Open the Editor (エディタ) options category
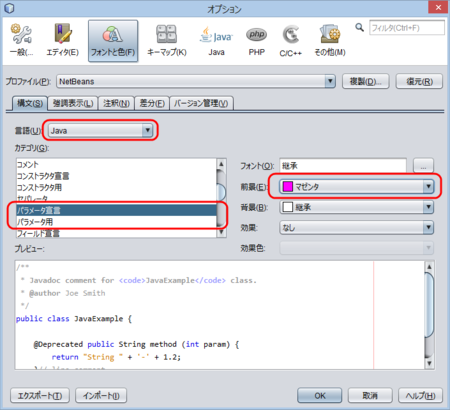 coord(62,40)
